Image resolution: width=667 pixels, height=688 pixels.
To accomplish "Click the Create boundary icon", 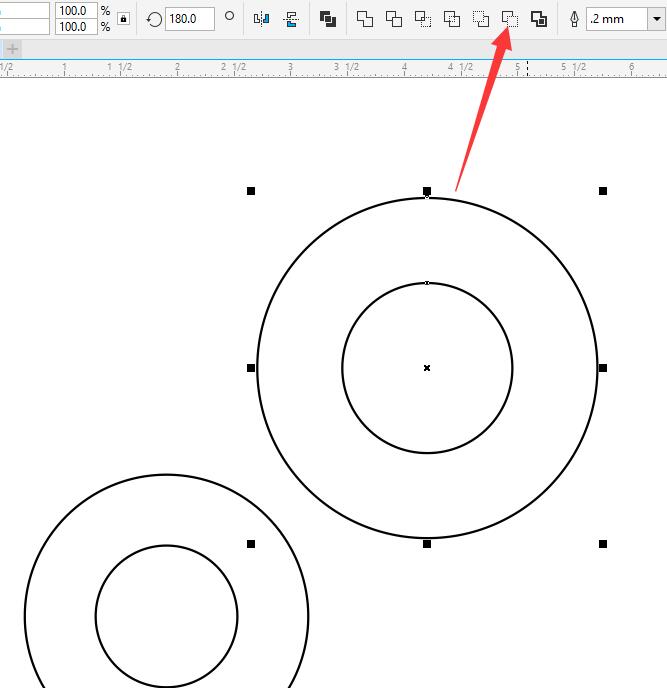I will click(539, 18).
